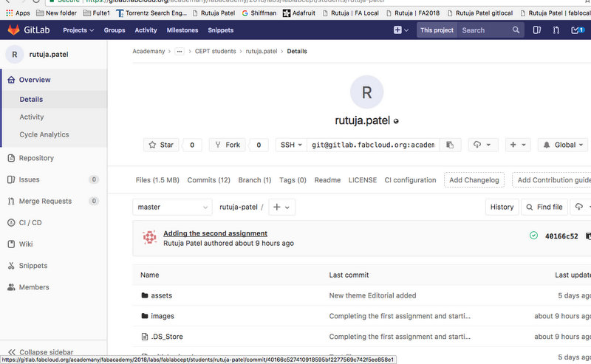Open the plus dropdown beside notification button
The height and width of the screenshot is (364, 591).
[x=518, y=145]
